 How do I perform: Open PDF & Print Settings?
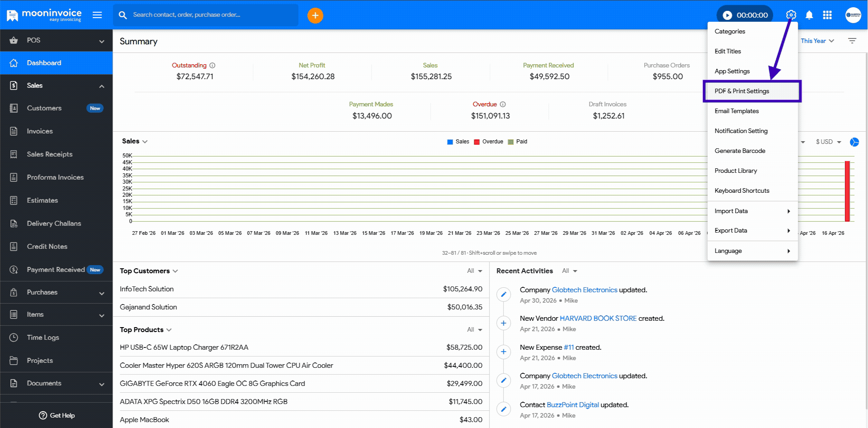tap(752, 91)
